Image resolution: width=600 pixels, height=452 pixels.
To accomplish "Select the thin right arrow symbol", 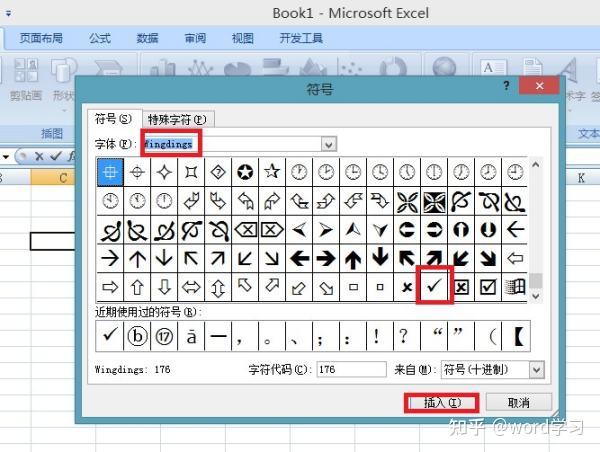I will pos(110,258).
